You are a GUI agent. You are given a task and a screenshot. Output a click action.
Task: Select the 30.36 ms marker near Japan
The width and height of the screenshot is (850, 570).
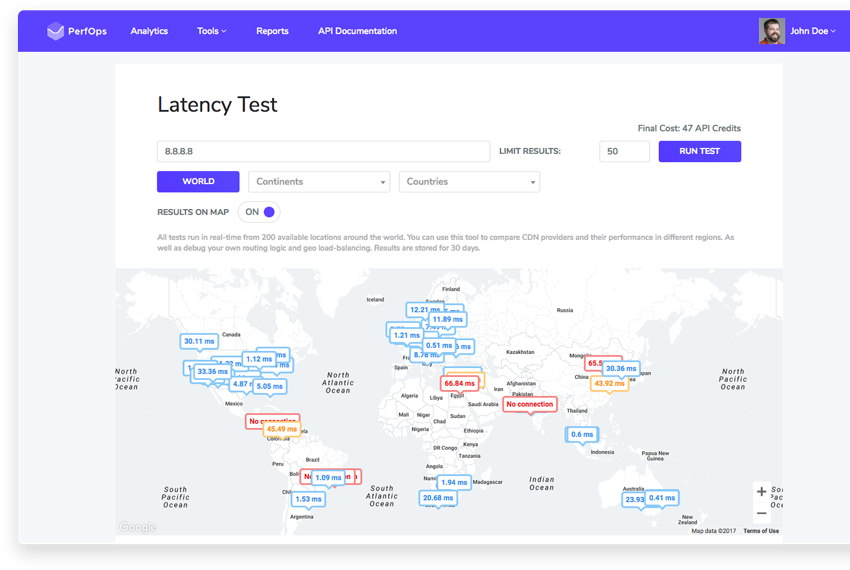coord(621,368)
